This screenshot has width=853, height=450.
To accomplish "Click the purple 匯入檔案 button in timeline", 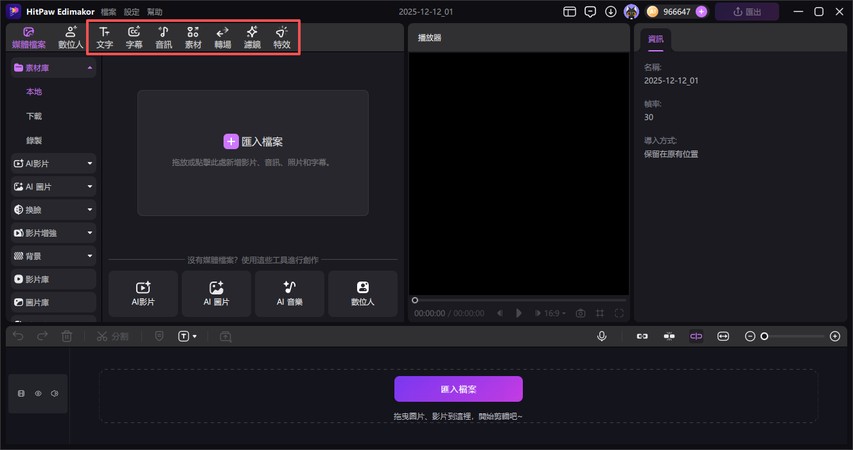I will click(458, 389).
